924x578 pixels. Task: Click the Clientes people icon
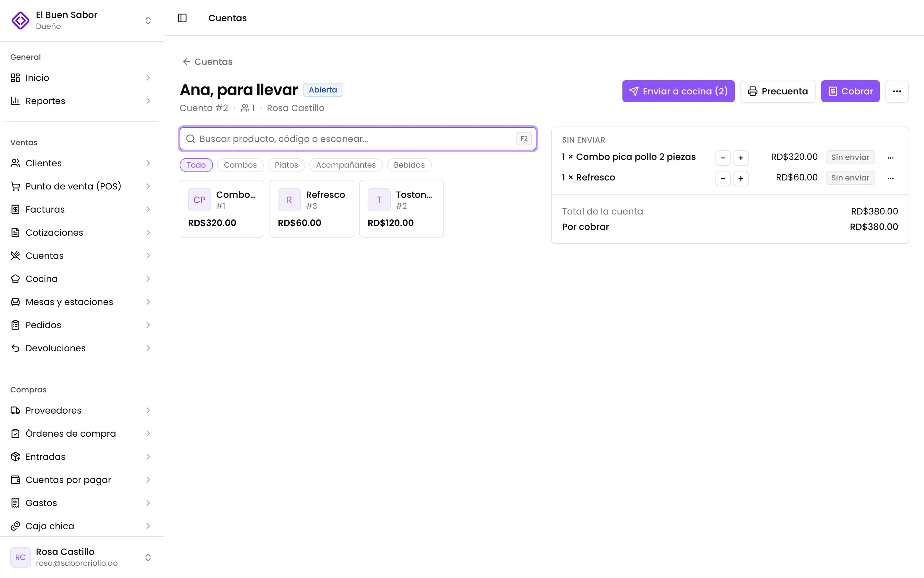(15, 163)
